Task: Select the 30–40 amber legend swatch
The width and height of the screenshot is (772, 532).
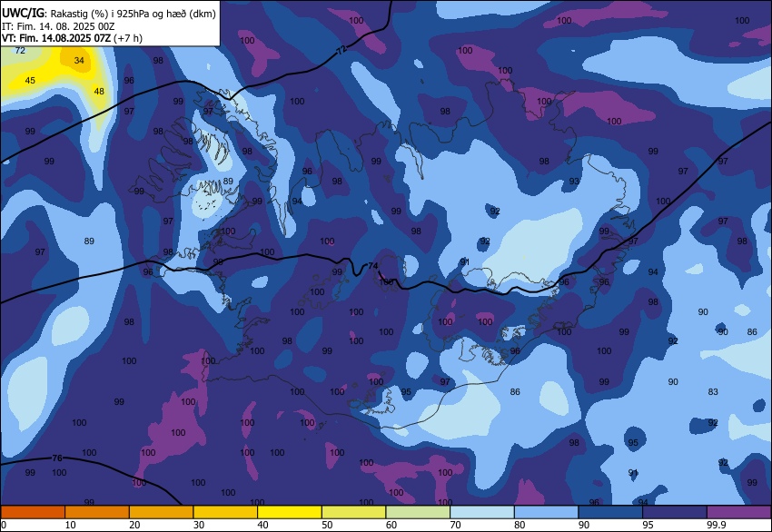Action: pos(225,512)
